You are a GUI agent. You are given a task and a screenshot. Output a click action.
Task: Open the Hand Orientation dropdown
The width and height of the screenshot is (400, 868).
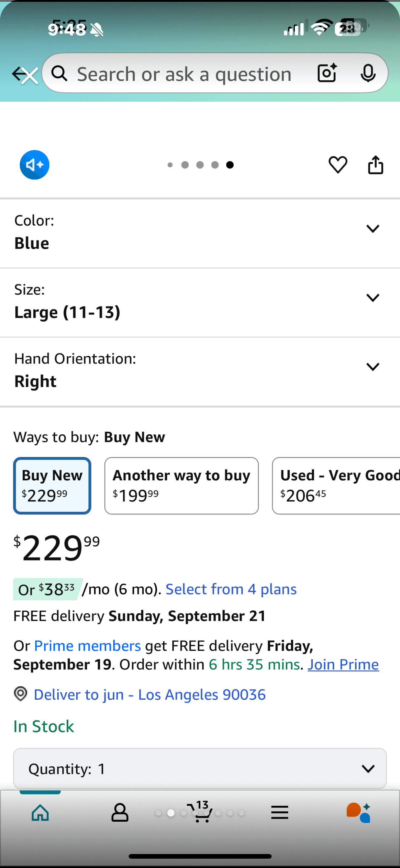[372, 367]
